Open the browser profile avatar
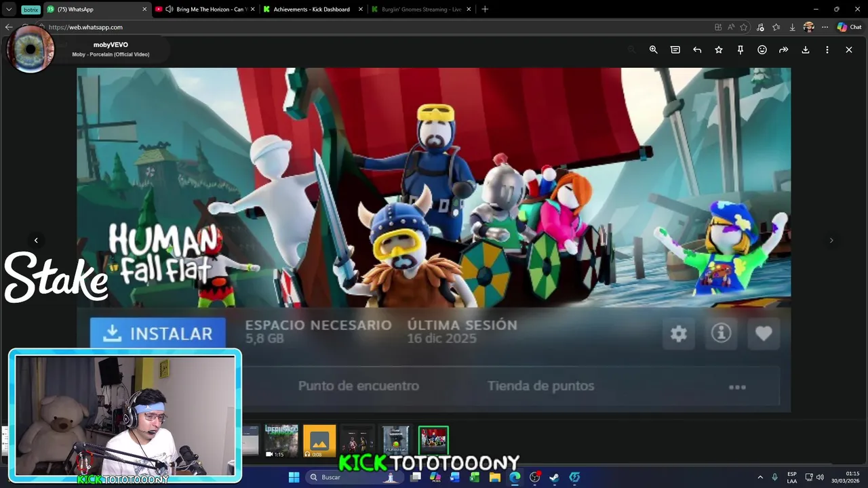Image resolution: width=868 pixels, height=488 pixels. pyautogui.click(x=808, y=27)
